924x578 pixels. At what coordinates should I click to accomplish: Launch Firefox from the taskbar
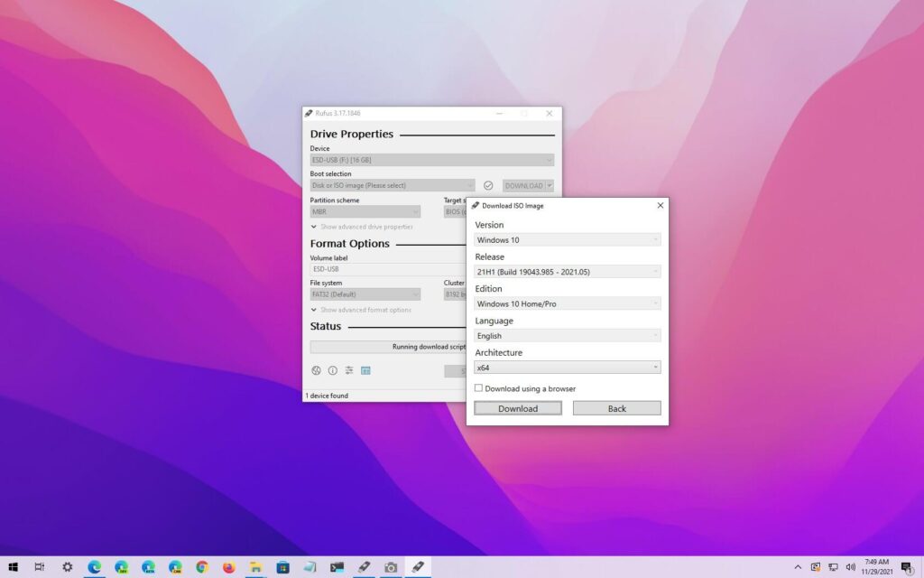point(228,567)
